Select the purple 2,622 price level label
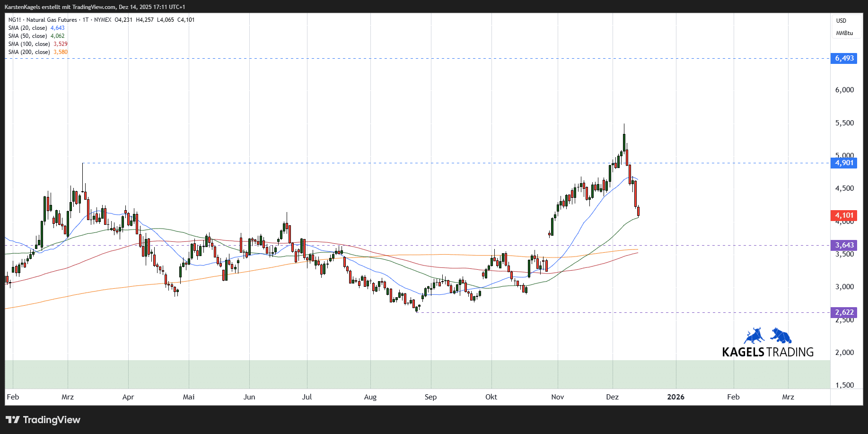868x434 pixels. pyautogui.click(x=844, y=312)
